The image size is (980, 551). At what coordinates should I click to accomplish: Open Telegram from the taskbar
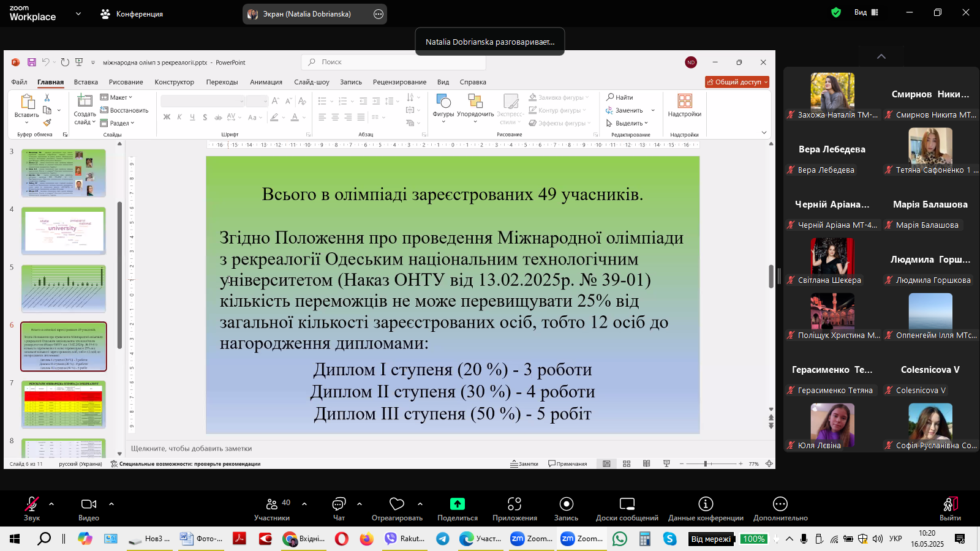[442, 539]
